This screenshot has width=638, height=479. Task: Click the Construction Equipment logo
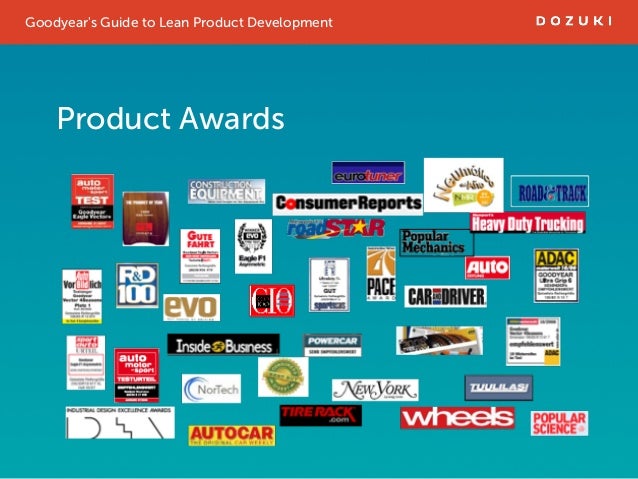(226, 191)
